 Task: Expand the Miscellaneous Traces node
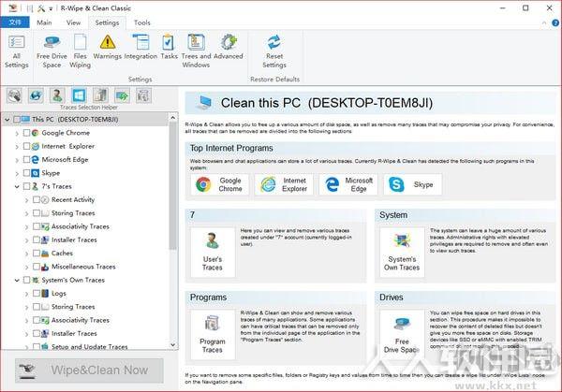[26, 267]
